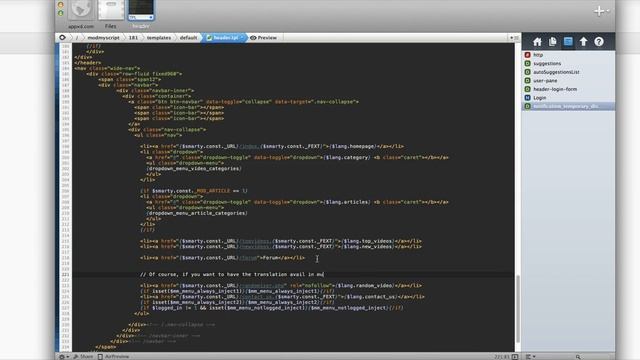
Task: Click the templates breadcrumb
Action: tap(159, 38)
